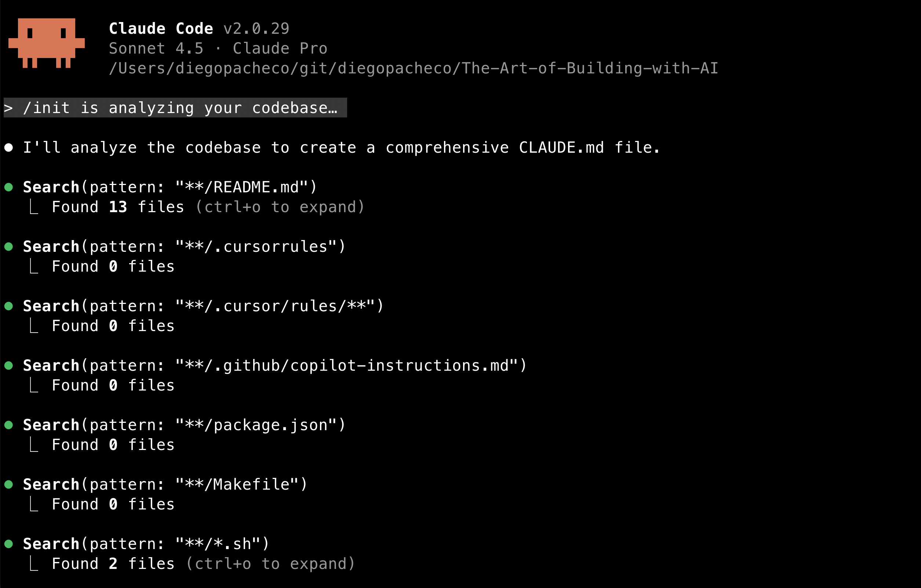
Task: Click the "Found 0 files" under .cursorrules search
Action: (x=113, y=266)
